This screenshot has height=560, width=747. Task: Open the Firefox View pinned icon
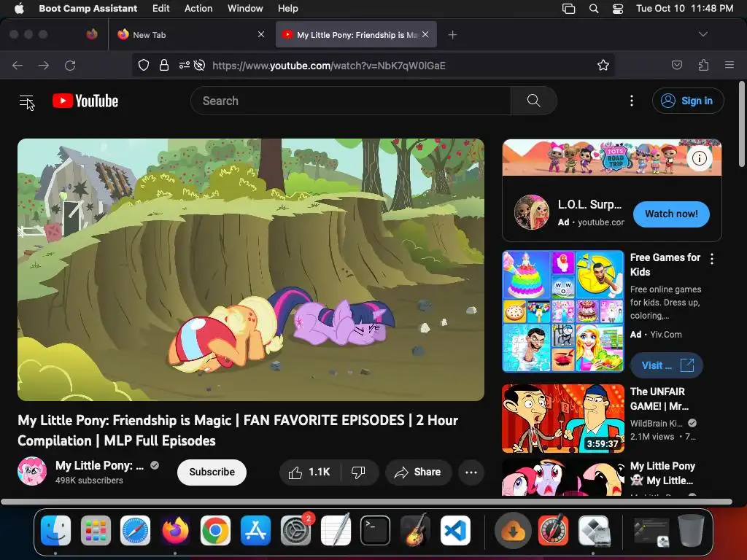pyautogui.click(x=92, y=34)
